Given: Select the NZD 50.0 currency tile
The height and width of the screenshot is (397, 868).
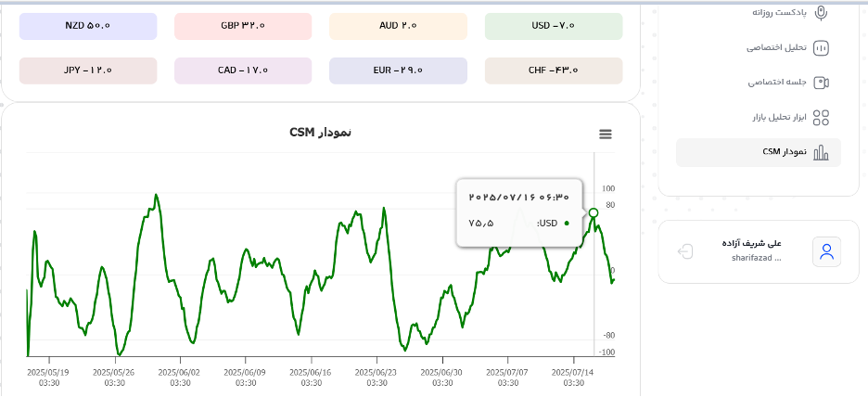Looking at the screenshot, I should (x=88, y=26).
